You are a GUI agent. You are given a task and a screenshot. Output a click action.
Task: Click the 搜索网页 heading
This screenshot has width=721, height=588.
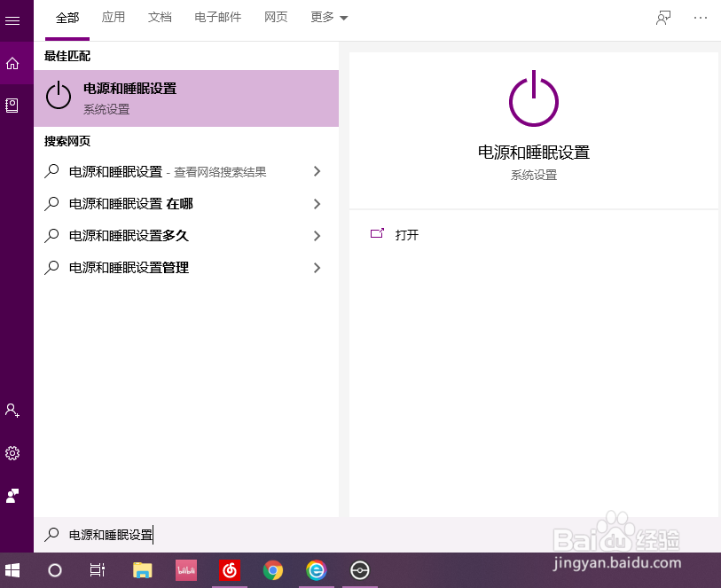[x=67, y=141]
